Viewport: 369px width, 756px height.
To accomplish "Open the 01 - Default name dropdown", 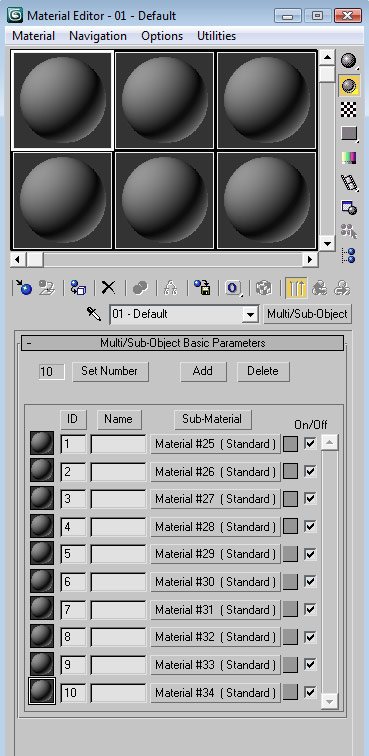I will pyautogui.click(x=250, y=315).
